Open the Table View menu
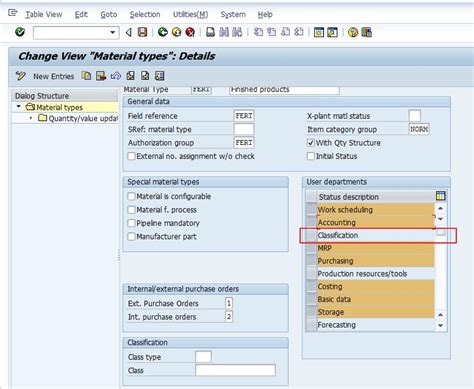 pos(44,14)
